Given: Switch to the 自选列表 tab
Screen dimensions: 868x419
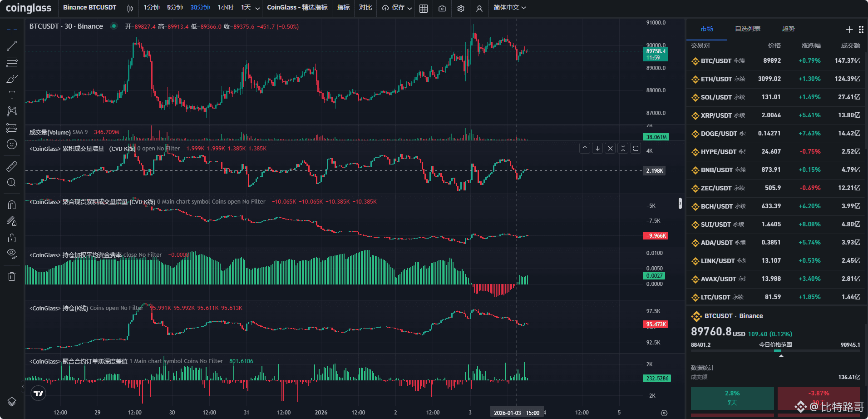Looking at the screenshot, I should 748,29.
